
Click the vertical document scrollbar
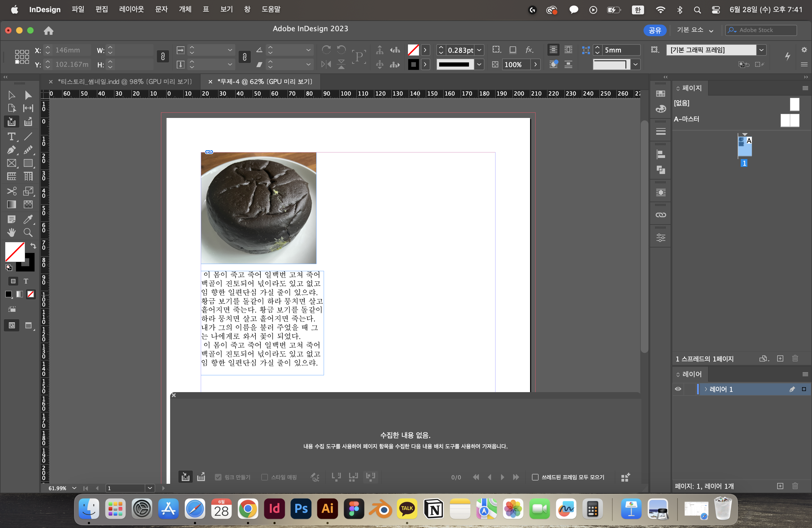tap(644, 236)
